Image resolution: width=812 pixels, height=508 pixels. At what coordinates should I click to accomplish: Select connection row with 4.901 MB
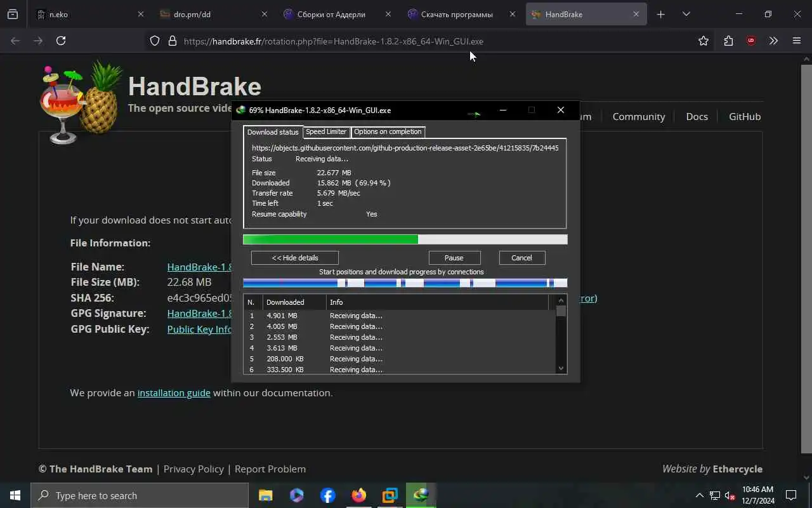(400, 316)
